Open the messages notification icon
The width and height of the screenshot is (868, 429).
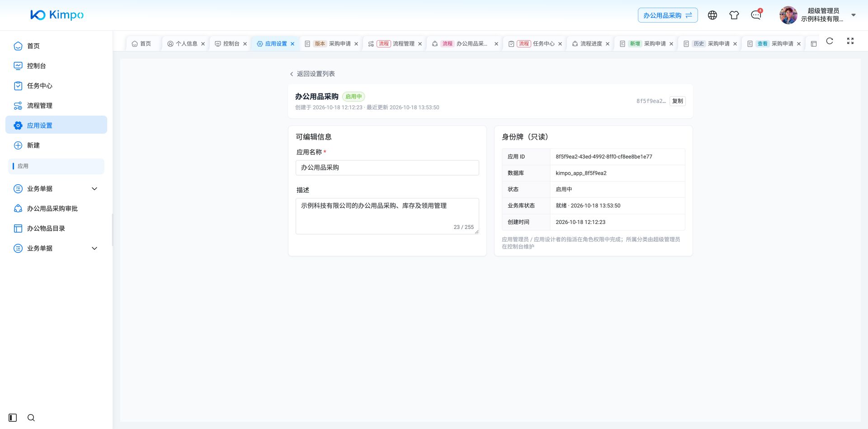[x=756, y=15]
